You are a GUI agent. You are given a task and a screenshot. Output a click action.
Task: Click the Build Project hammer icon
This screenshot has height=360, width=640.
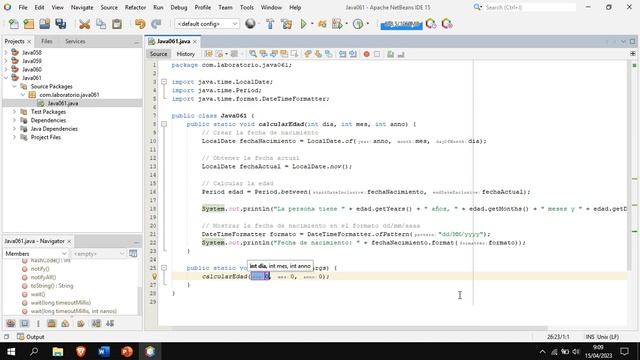[270, 24]
